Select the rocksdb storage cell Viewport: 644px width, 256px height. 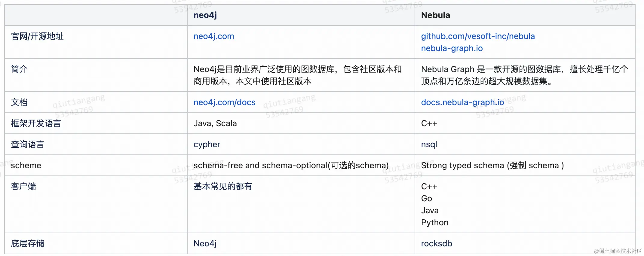(x=436, y=244)
